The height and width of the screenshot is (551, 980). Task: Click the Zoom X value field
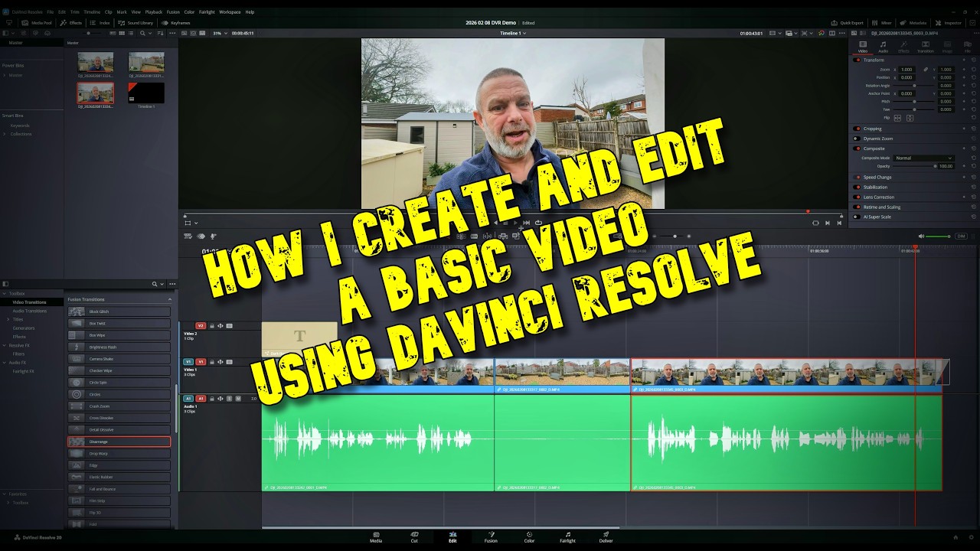[906, 70]
